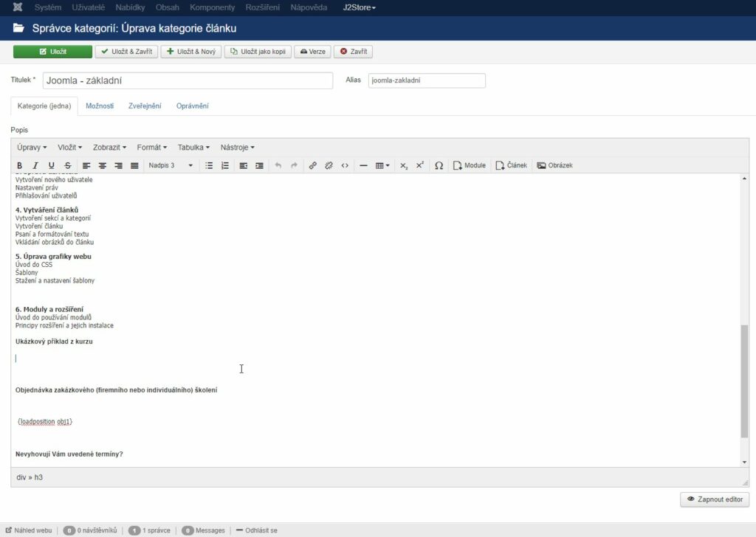Open Verze history button
The width and height of the screenshot is (756, 537).
(312, 52)
